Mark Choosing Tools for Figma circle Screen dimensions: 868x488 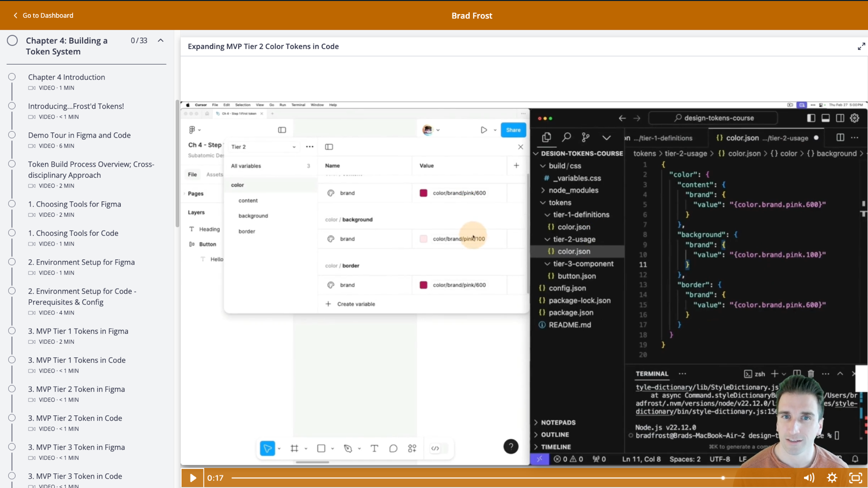coord(12,204)
